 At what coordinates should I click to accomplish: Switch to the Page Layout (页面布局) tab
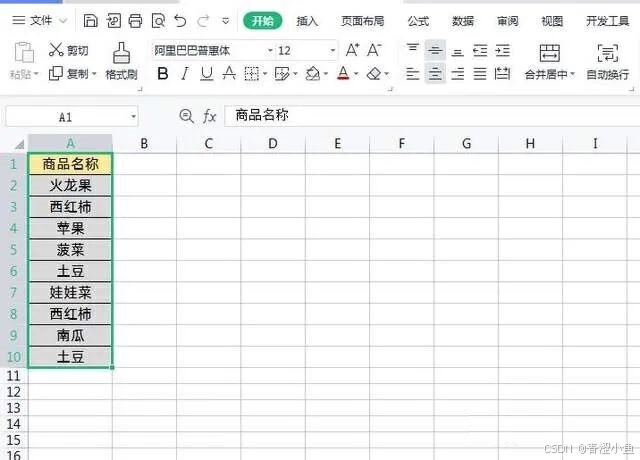coord(362,21)
